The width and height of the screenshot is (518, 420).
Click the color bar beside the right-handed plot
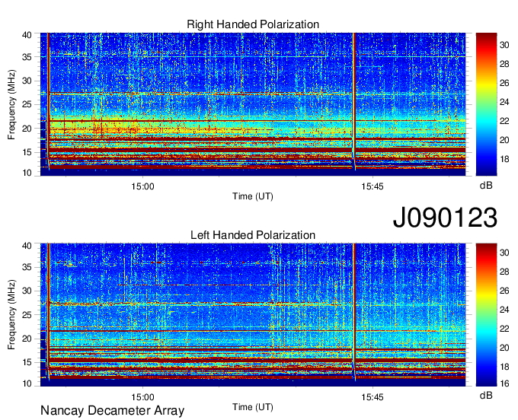(x=486, y=104)
